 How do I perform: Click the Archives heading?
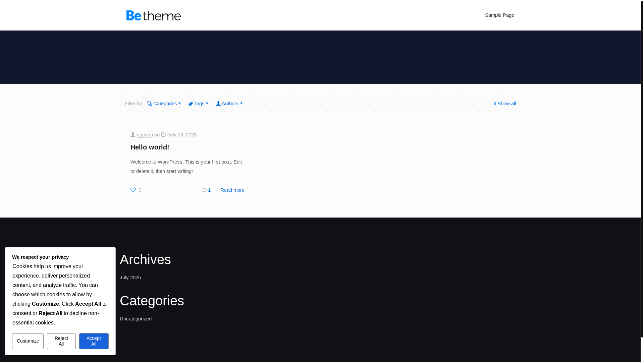[145, 259]
